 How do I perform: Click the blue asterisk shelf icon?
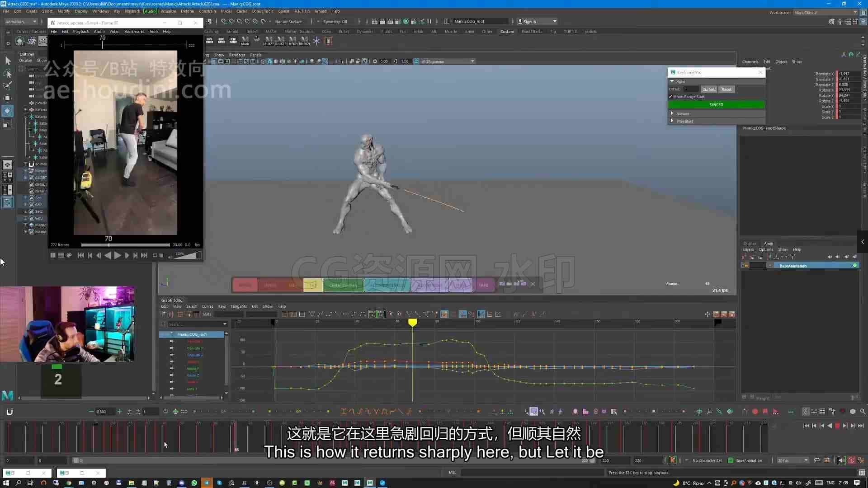tap(316, 41)
